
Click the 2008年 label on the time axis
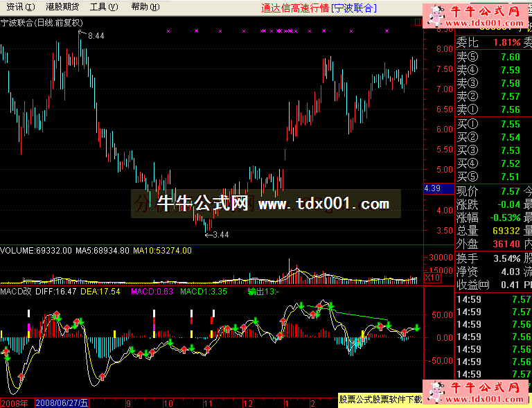pyautogui.click(x=15, y=403)
